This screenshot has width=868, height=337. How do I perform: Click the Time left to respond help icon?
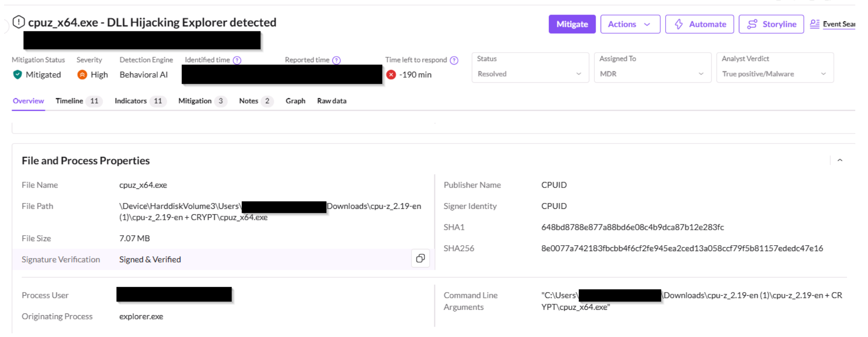point(454,60)
